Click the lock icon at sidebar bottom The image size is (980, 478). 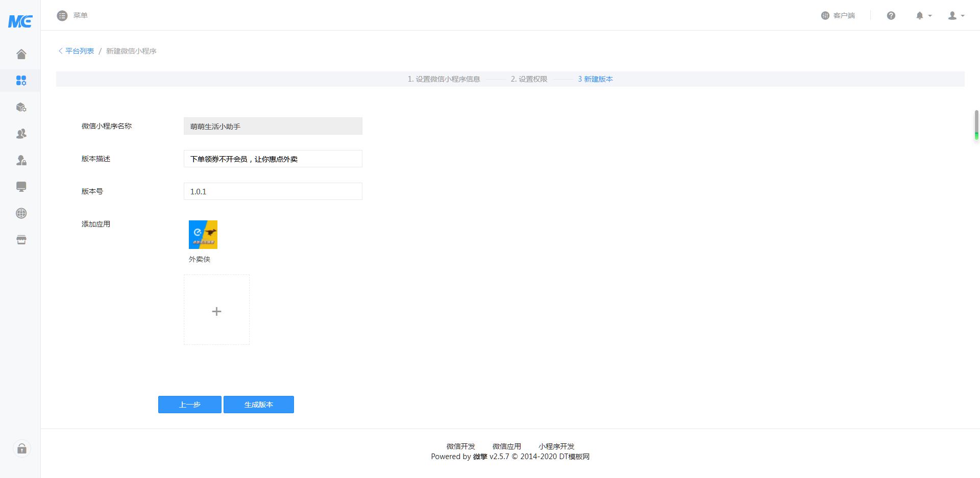(21, 449)
